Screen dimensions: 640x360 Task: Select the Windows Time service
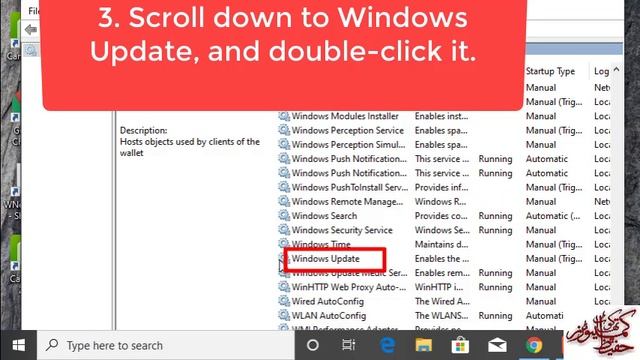(321, 244)
